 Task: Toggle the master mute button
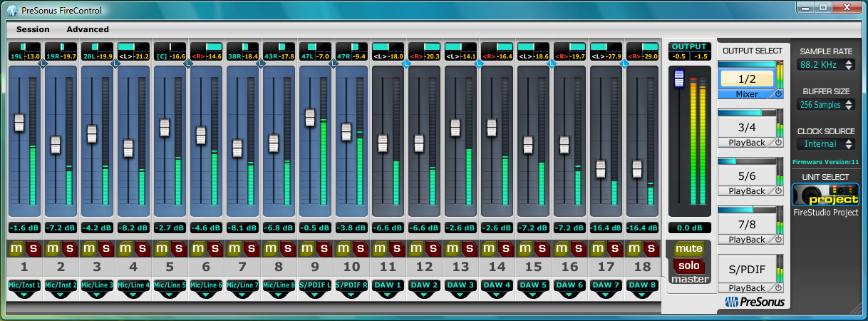coord(689,249)
